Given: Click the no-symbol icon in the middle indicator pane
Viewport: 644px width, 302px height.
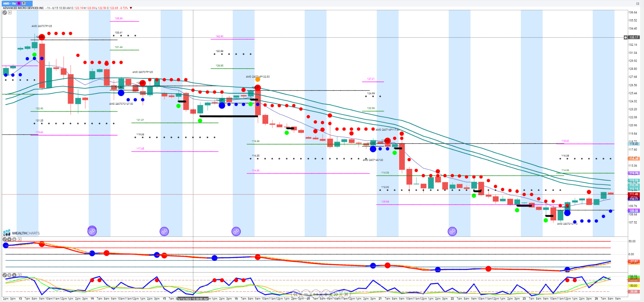Looking at the screenshot, I should pyautogui.click(x=5, y=239).
